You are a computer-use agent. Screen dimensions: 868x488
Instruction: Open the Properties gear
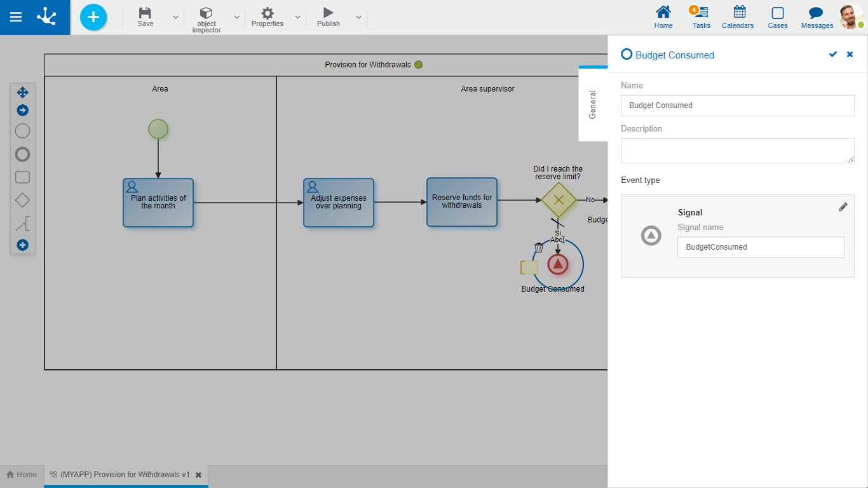coord(268,17)
